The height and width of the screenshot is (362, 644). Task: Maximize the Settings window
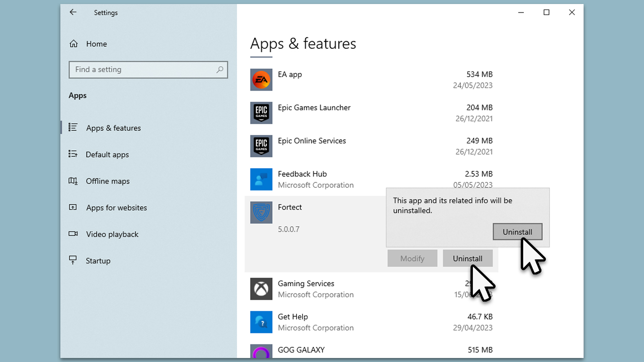(x=546, y=13)
